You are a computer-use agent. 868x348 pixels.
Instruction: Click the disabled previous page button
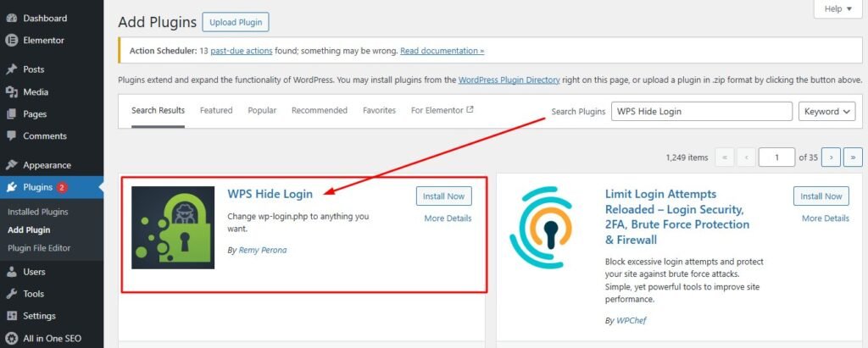click(x=746, y=157)
